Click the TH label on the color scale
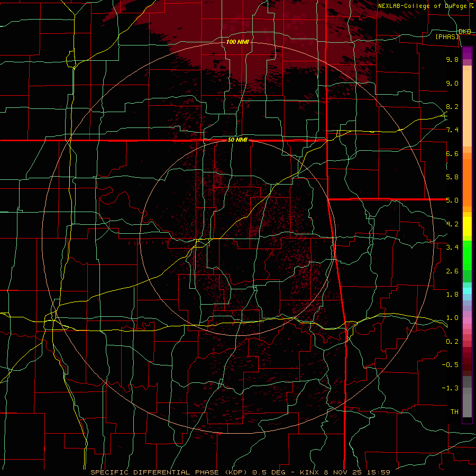The height and width of the screenshot is (476, 476). (454, 412)
